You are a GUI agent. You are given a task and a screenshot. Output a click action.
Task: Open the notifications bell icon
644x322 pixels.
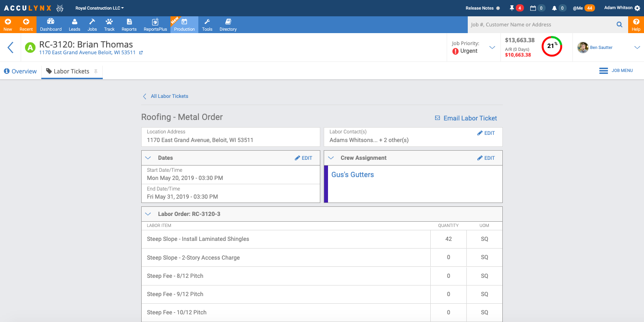pos(554,8)
